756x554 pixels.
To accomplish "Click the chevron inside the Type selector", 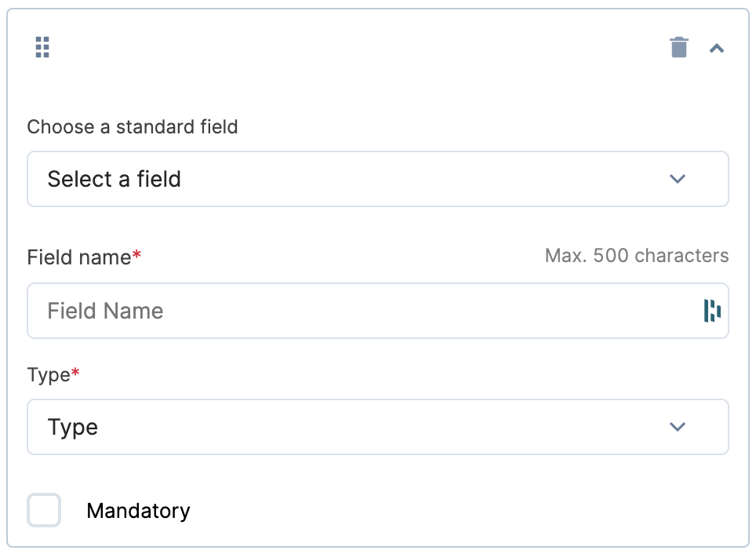I will pos(677,427).
